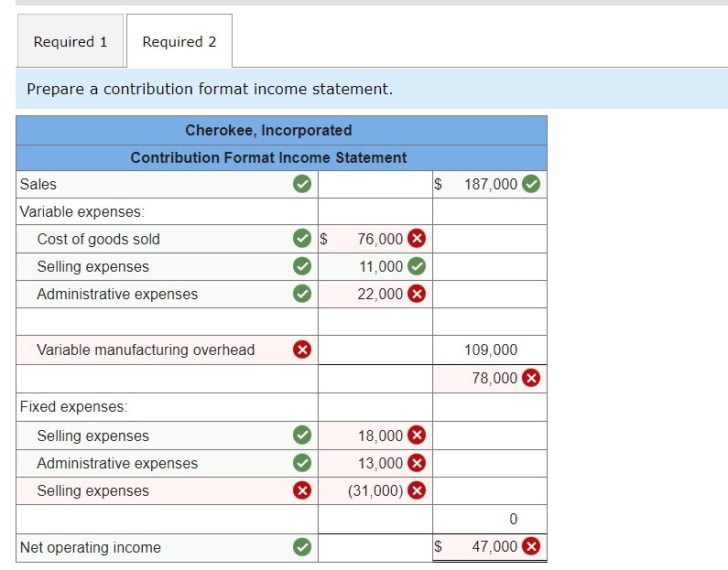Click the red X next to 18,000 amount
Screen dimensions: 728x570
click(417, 435)
